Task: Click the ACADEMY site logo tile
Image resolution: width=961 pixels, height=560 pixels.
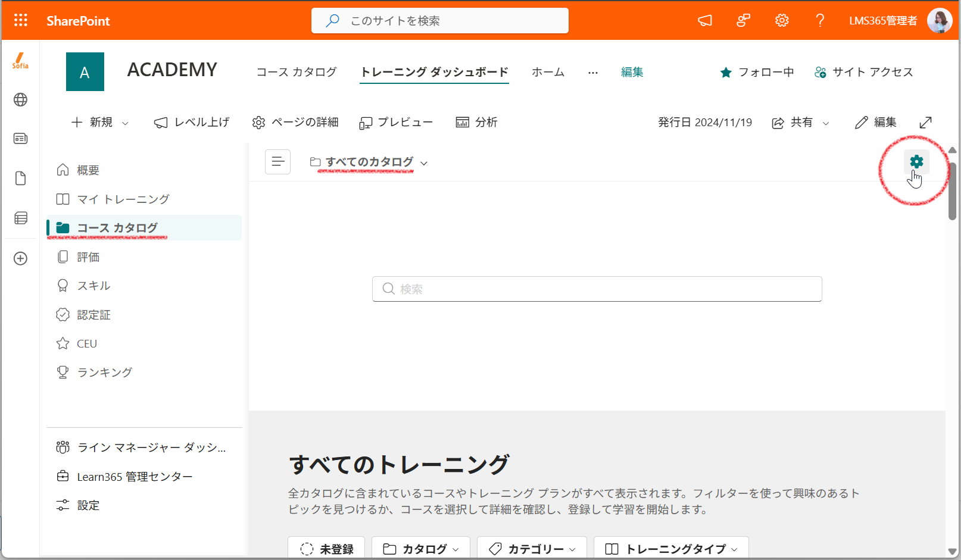Action: (x=85, y=72)
